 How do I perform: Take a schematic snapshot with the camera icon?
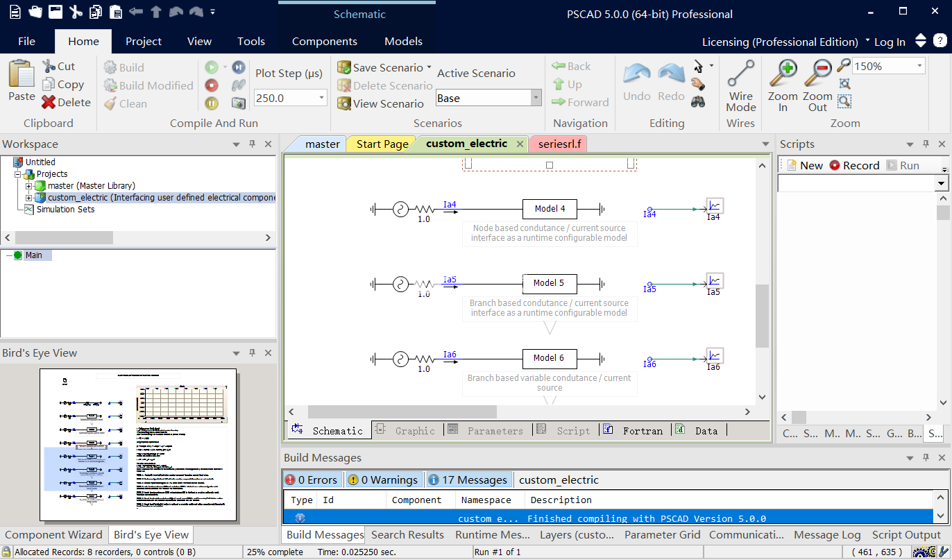(238, 103)
